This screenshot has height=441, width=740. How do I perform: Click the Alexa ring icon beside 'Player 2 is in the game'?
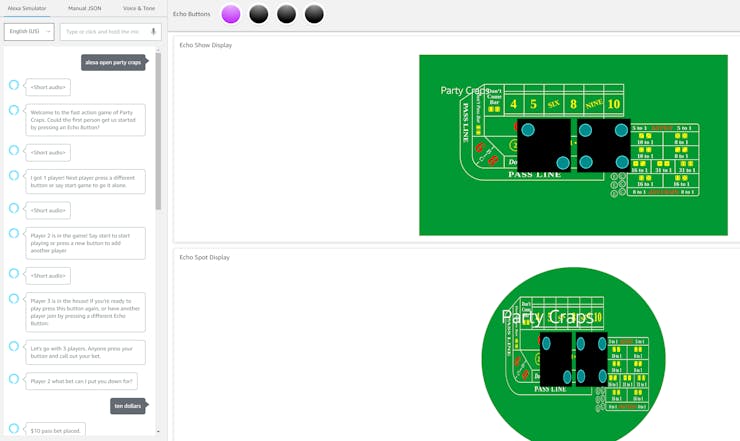pos(14,233)
